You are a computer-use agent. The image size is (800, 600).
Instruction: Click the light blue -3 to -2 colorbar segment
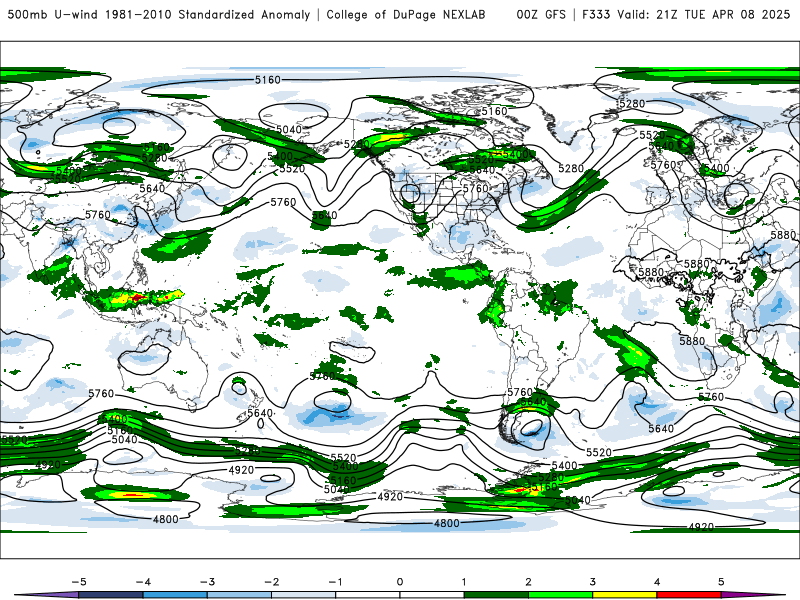(x=239, y=595)
